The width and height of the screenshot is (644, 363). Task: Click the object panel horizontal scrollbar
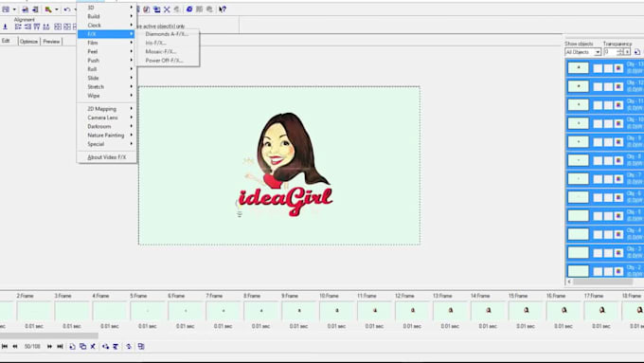[602, 281]
